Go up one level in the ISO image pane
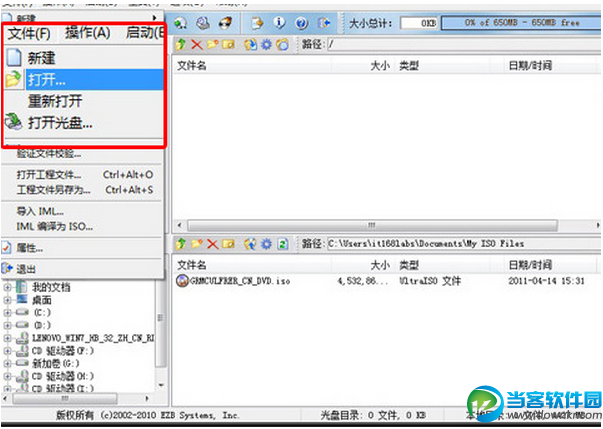Viewport: 603px width, 429px height. click(x=180, y=45)
